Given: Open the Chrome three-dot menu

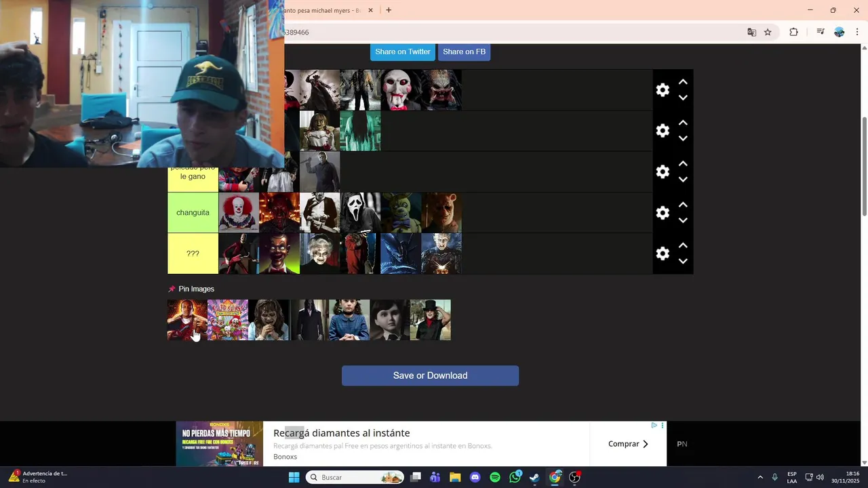Looking at the screenshot, I should (857, 32).
